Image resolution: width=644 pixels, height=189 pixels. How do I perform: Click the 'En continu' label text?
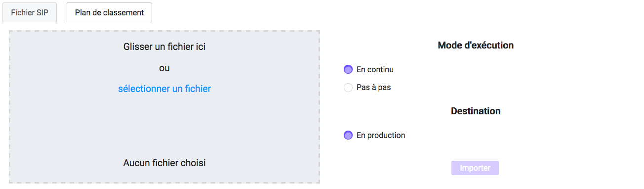(375, 70)
